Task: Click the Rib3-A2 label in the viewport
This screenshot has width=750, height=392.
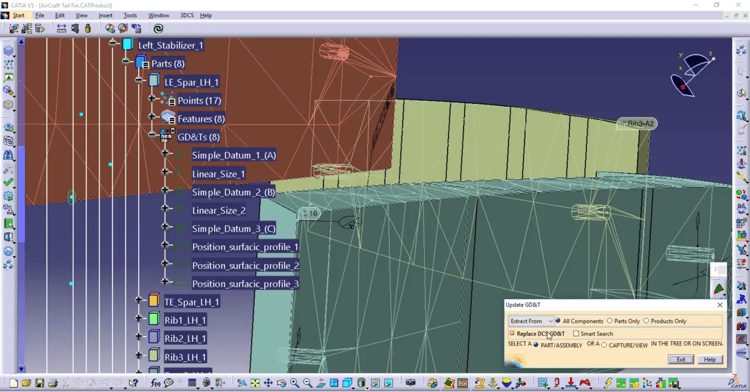Action: tap(637, 124)
